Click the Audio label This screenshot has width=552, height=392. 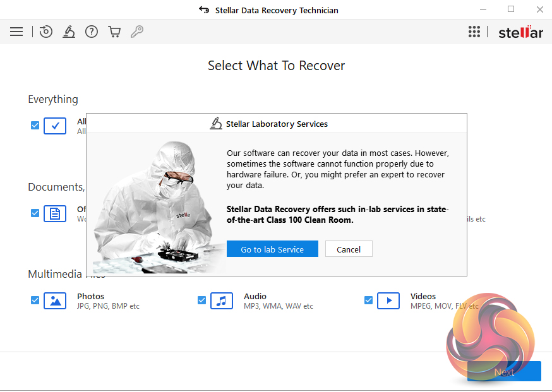(255, 296)
